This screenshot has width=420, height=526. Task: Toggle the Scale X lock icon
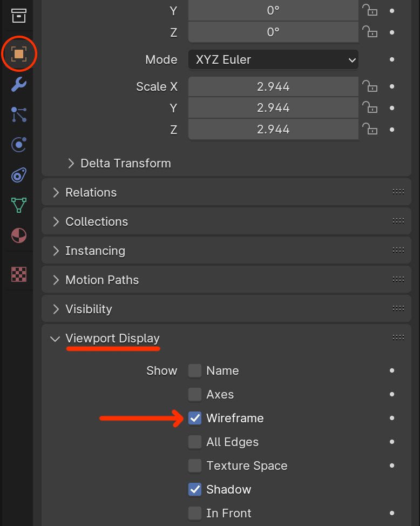[x=369, y=86]
